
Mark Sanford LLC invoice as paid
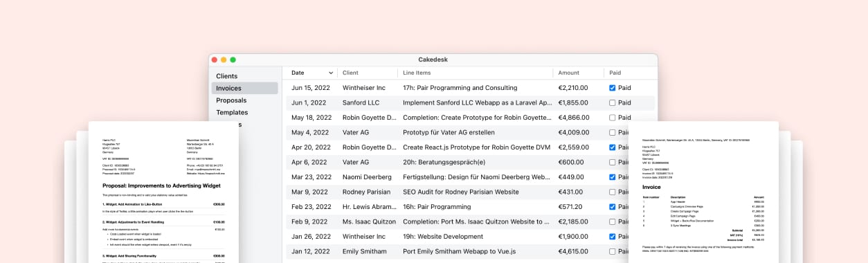613,102
